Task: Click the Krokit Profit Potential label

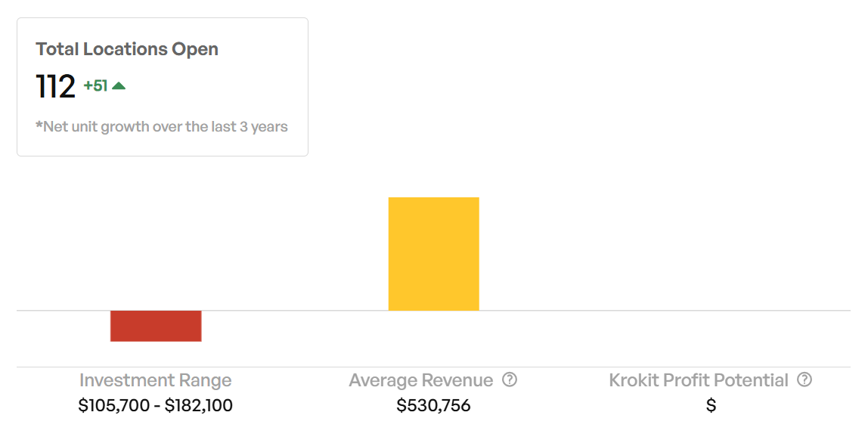Action: tap(699, 380)
